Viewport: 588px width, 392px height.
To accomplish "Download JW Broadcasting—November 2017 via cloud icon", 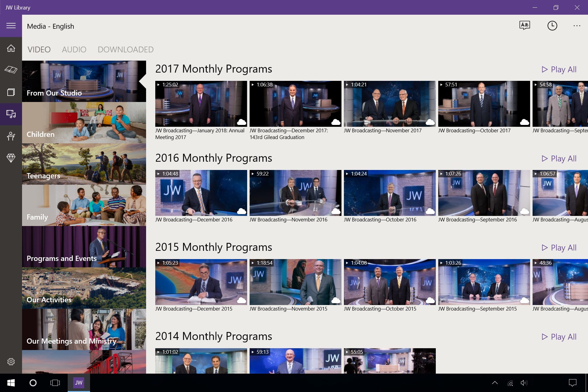I will point(430,122).
